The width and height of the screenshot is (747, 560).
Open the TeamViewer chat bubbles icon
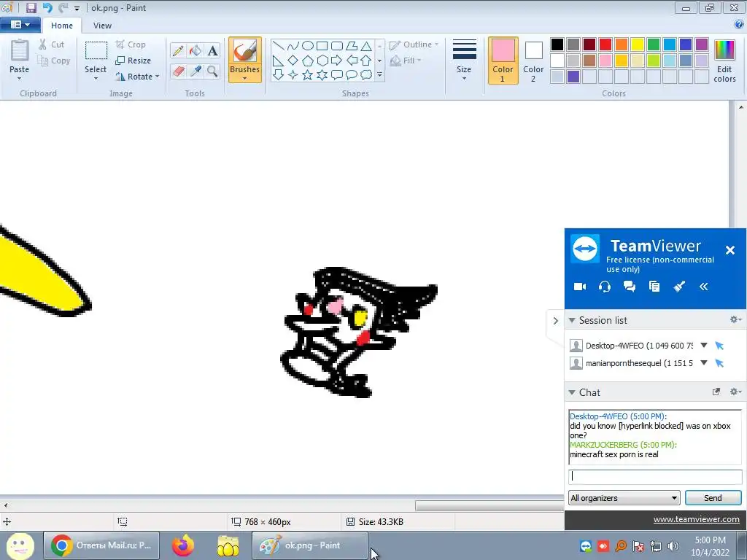coord(630,286)
